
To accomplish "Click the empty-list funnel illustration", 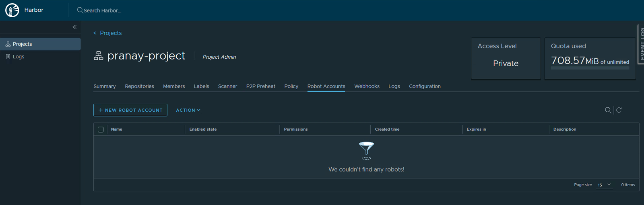I will pos(366,151).
